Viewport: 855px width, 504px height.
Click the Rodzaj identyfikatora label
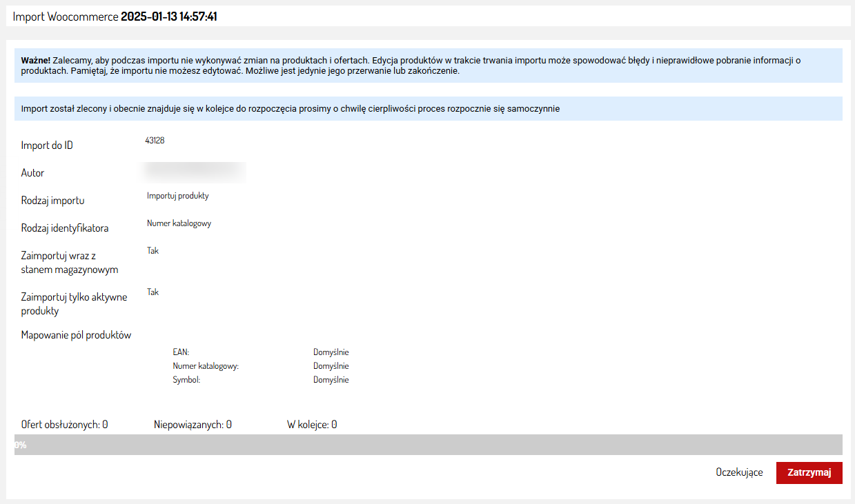pos(65,228)
